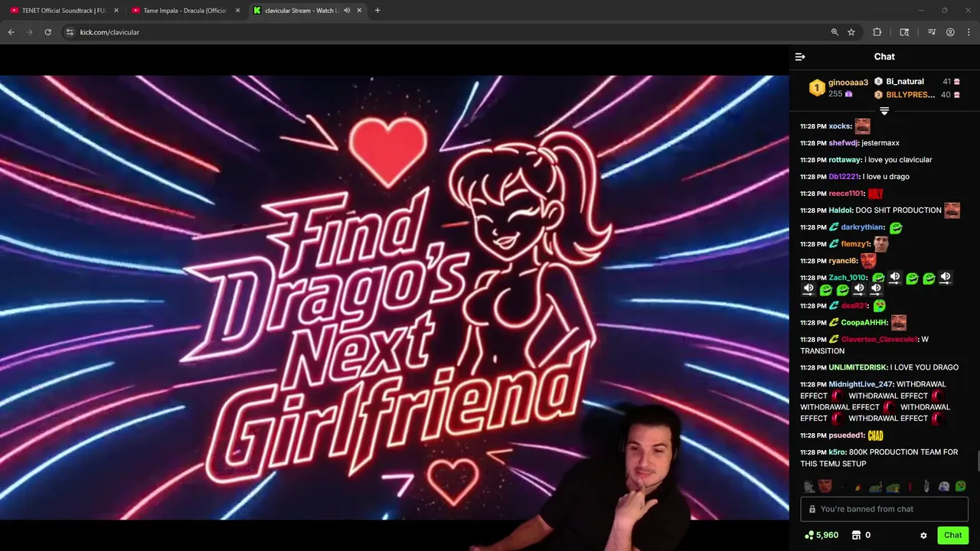Expand the gift leaderboard arrow below ranks
Viewport: 980px width, 551px height.
[884, 111]
